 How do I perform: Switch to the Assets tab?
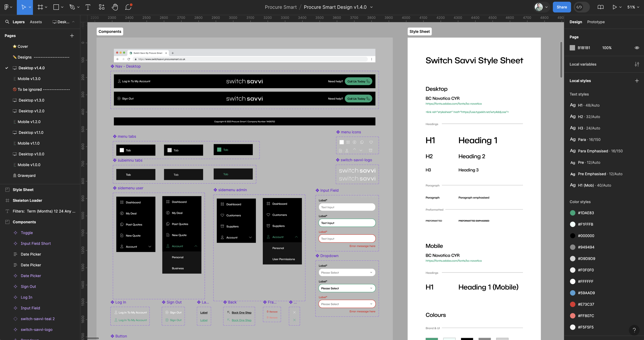[x=36, y=22]
